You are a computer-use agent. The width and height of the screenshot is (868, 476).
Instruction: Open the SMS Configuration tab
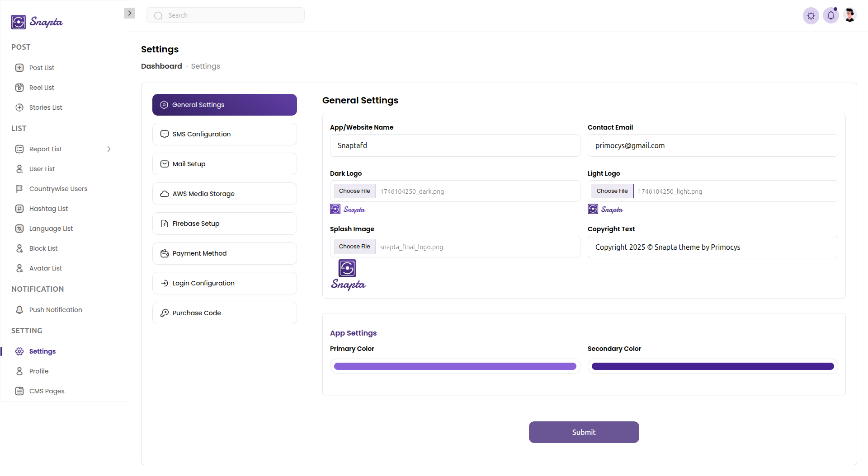click(224, 134)
